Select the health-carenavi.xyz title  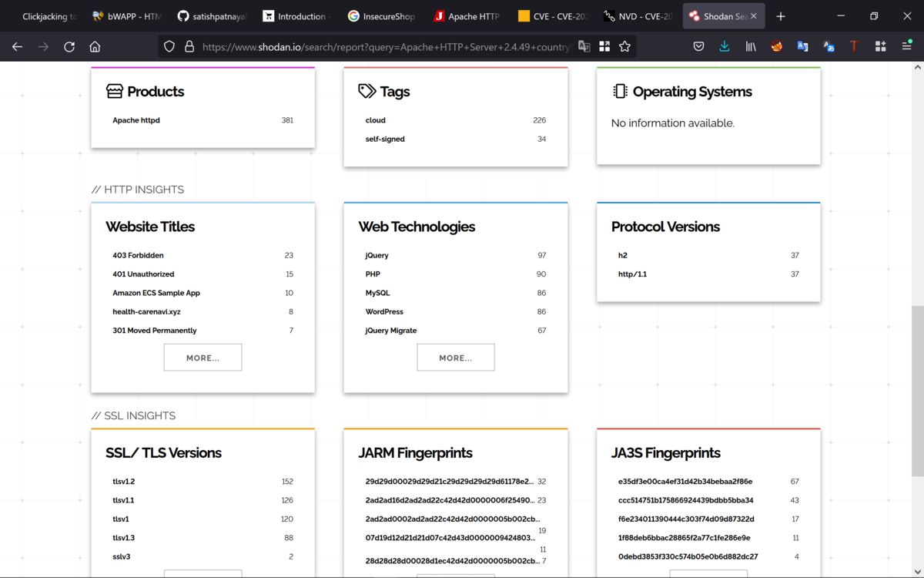146,312
